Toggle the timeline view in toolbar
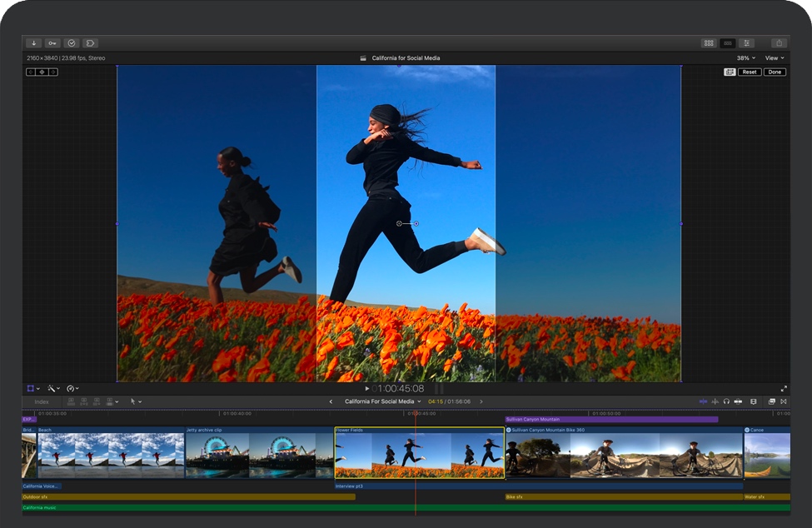 pyautogui.click(x=728, y=42)
